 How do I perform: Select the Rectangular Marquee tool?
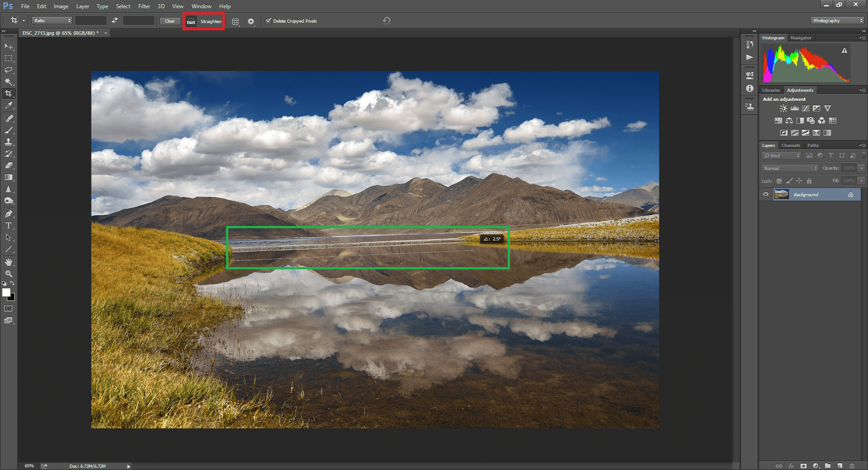click(9, 58)
